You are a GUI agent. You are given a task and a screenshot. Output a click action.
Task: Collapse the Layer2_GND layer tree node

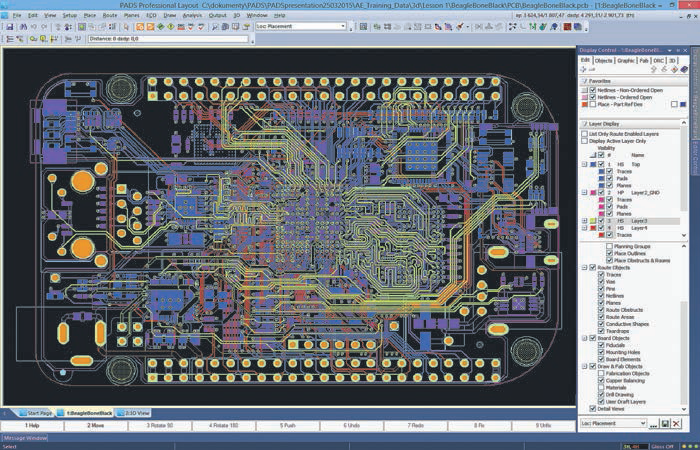point(584,193)
